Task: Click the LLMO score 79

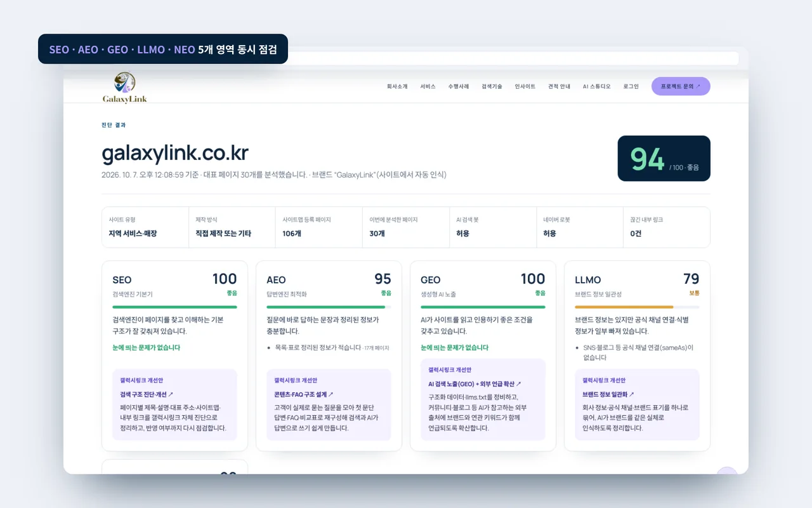Action: pyautogui.click(x=691, y=279)
